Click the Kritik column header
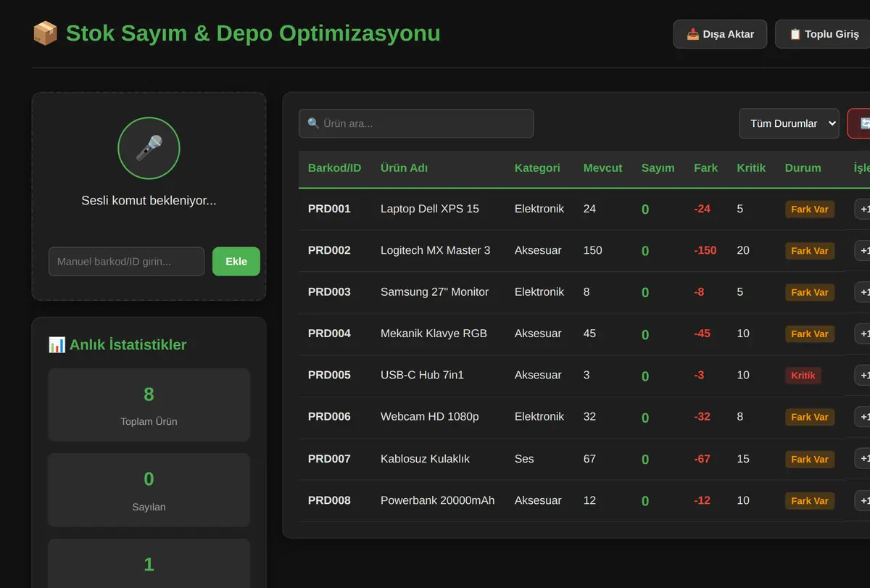 click(x=751, y=168)
